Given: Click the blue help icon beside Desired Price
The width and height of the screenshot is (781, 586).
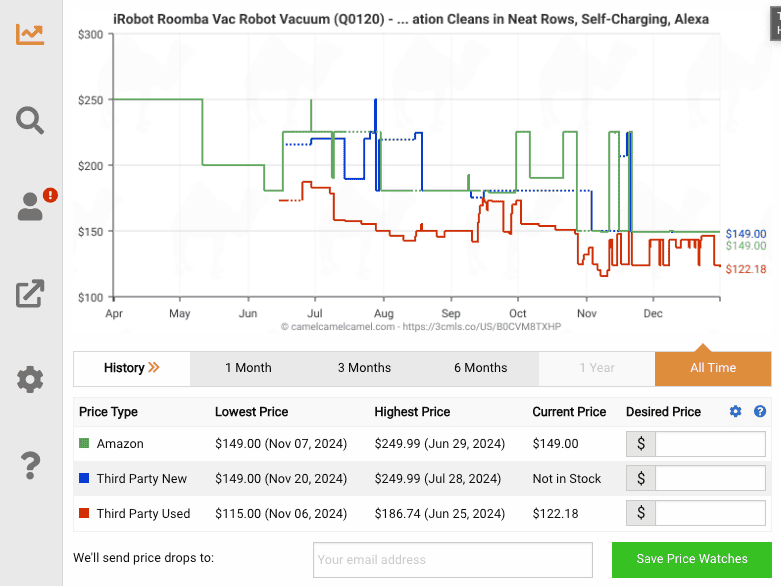Looking at the screenshot, I should point(760,412).
